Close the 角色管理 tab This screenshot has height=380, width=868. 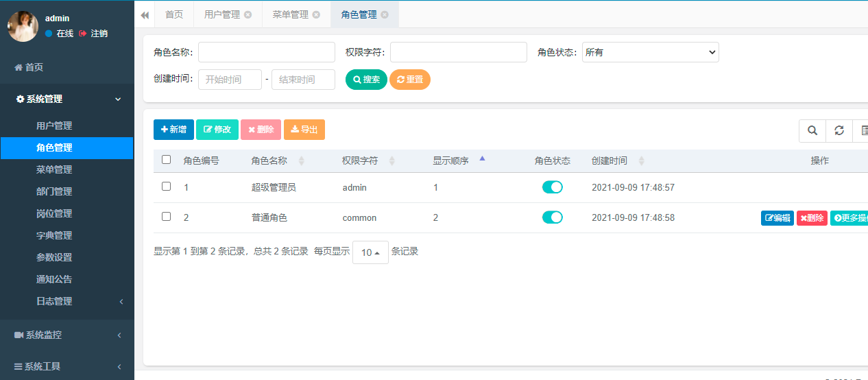pyautogui.click(x=385, y=14)
